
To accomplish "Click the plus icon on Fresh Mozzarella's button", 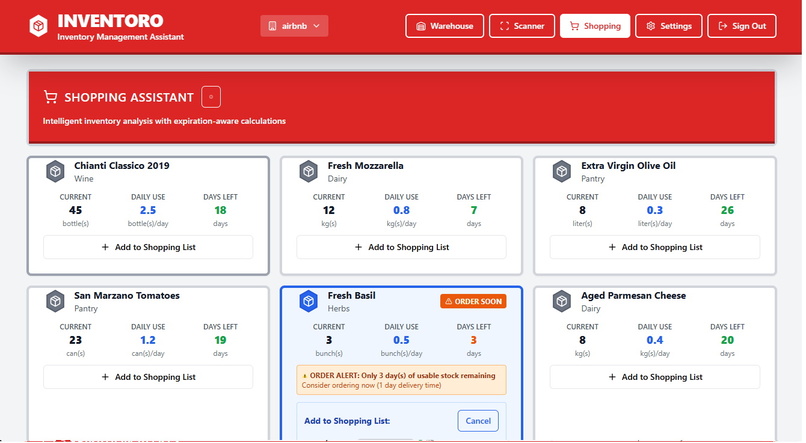I will (x=358, y=247).
